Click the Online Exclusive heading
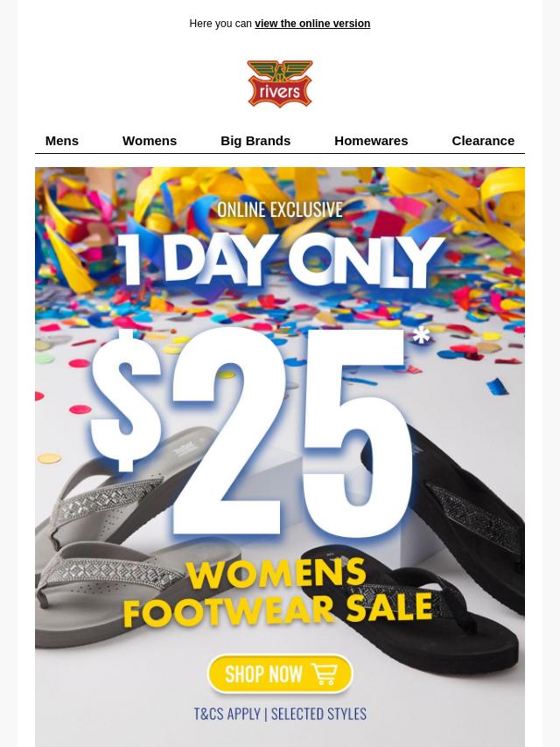Screen dimensions: 560x747 point(280,210)
